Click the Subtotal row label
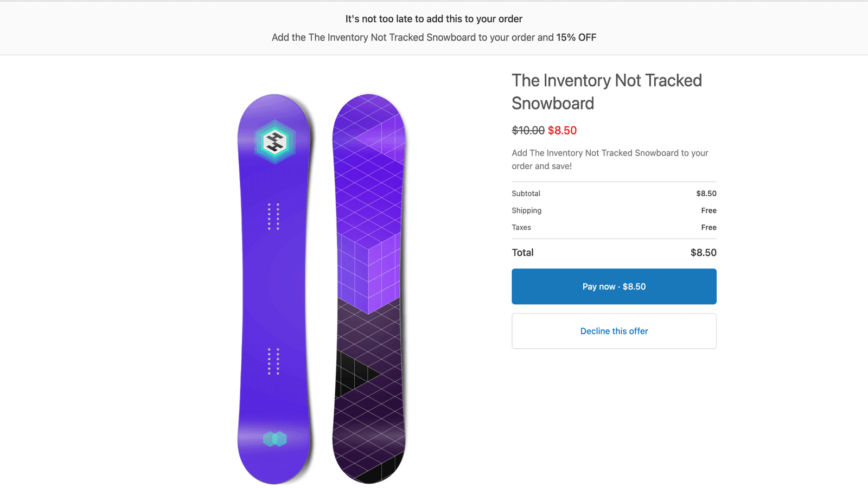Screen dimensions: 868x488 coord(526,194)
